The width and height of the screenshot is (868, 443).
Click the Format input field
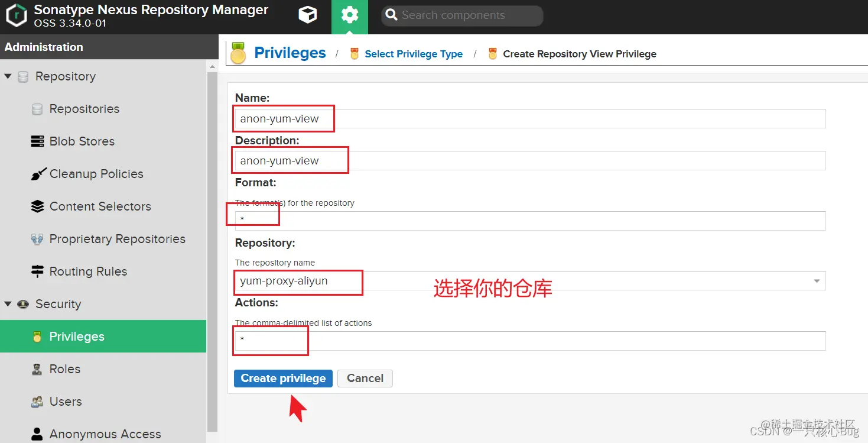[530, 221]
